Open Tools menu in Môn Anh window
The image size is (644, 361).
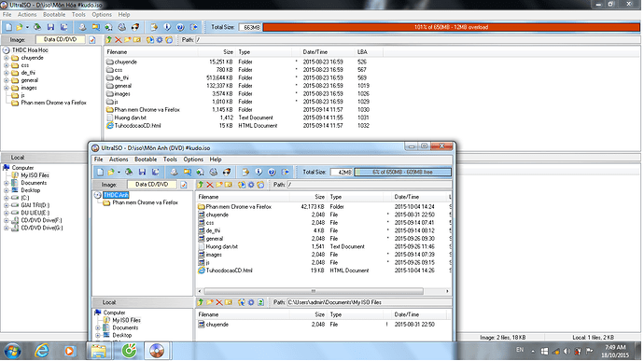[170, 160]
